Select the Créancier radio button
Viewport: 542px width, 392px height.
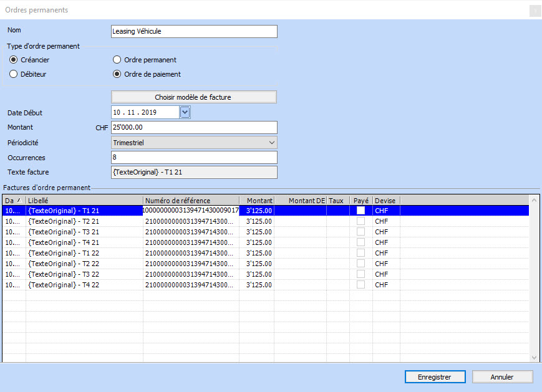tap(14, 60)
